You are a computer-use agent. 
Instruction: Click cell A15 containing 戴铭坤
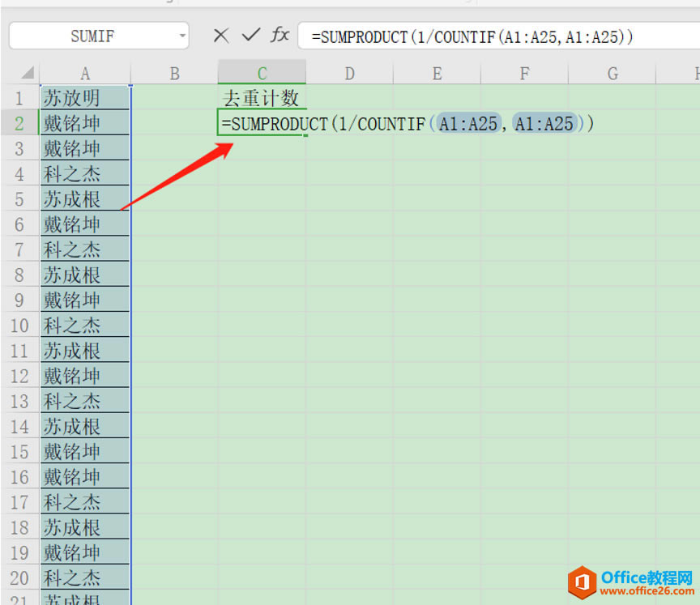pos(85,451)
